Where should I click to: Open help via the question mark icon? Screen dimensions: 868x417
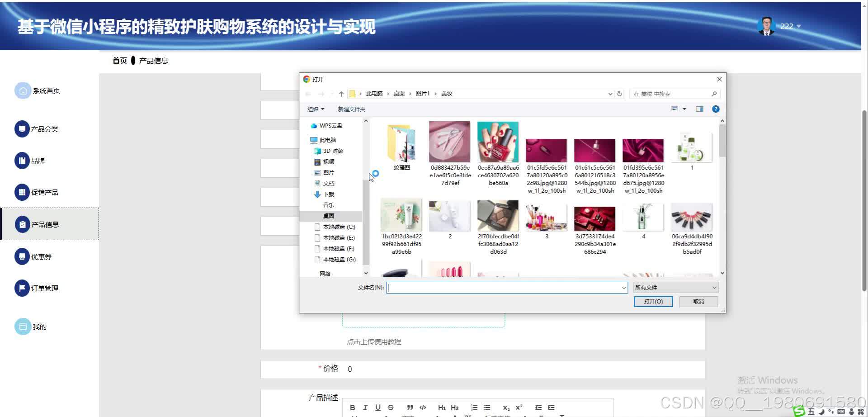coord(716,109)
